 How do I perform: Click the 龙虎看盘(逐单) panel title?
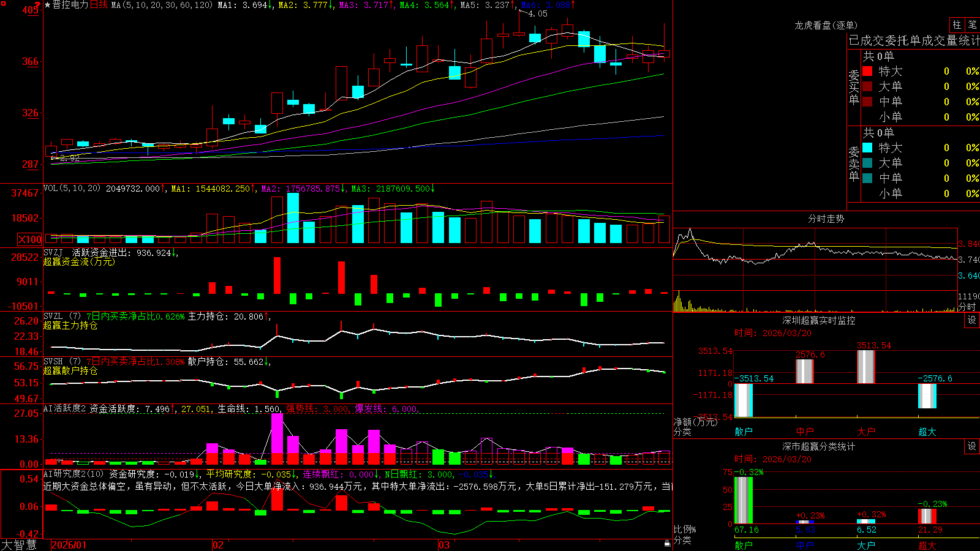(826, 25)
